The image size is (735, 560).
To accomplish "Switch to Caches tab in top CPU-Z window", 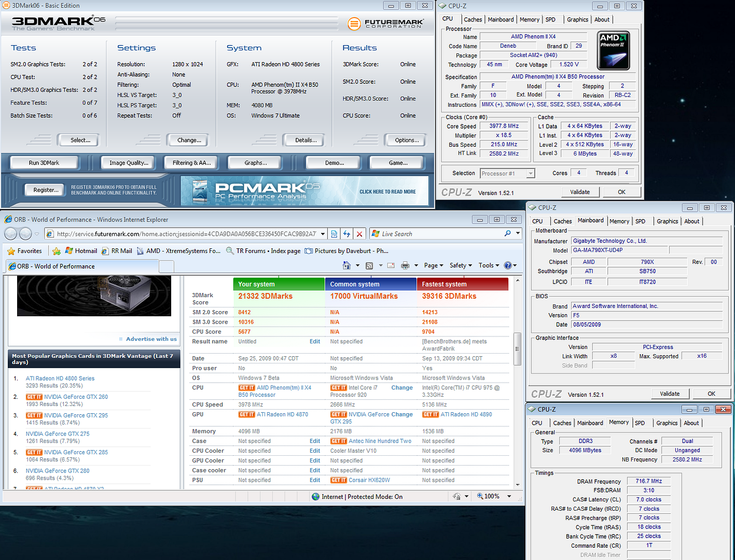I will [473, 20].
